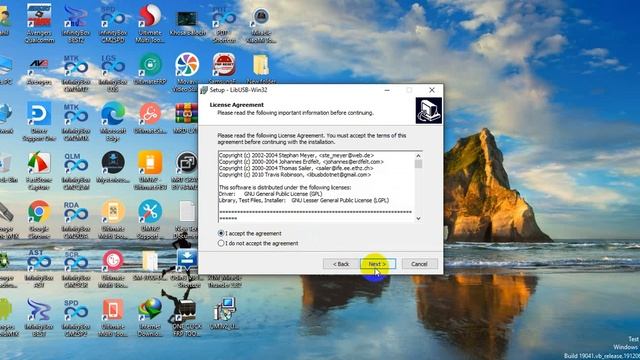Go back with the Back button
The width and height of the screenshot is (640, 360).
(x=341, y=264)
